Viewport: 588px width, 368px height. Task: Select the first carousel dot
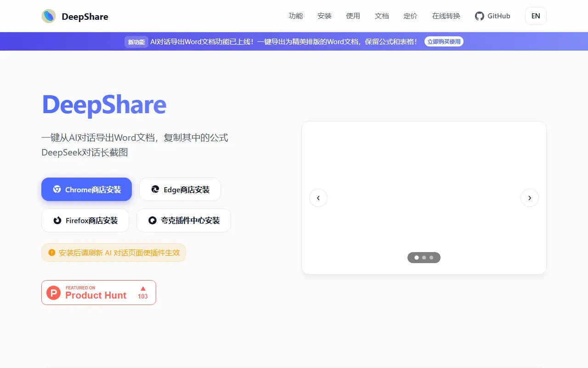point(417,258)
